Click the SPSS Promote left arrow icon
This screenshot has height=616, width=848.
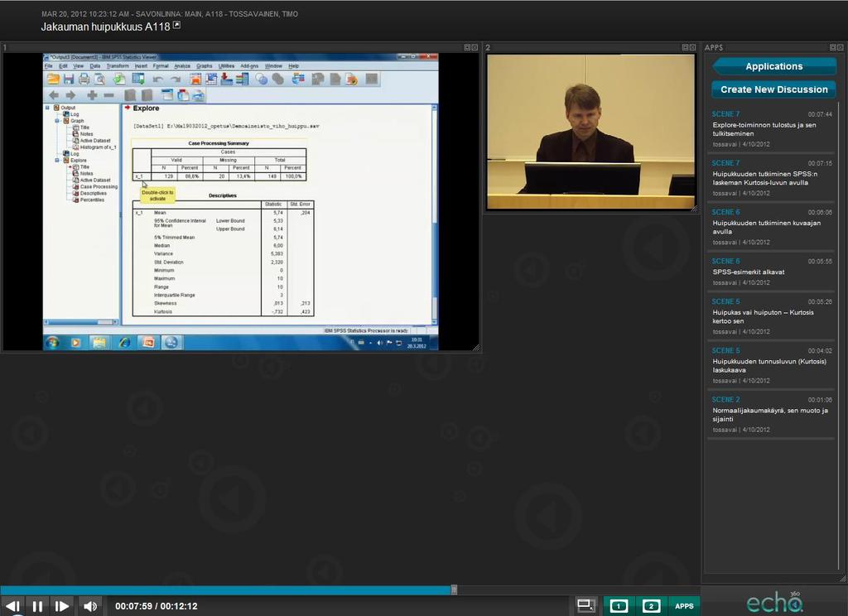[54, 96]
